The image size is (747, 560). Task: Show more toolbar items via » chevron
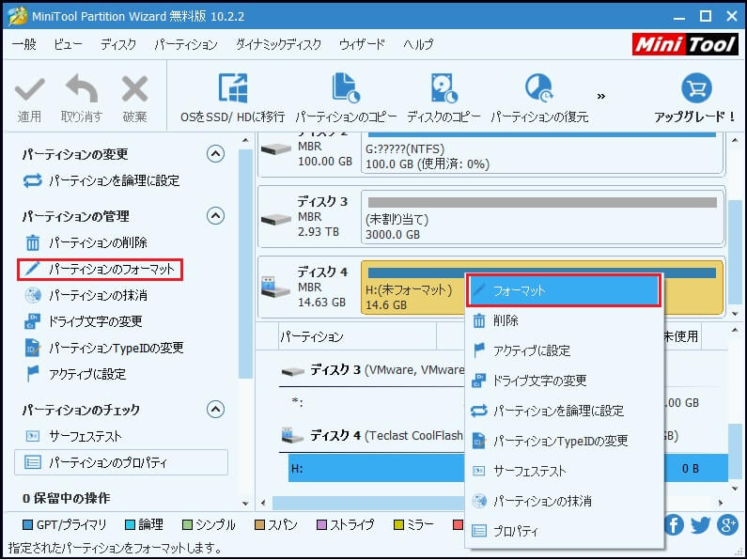point(601,96)
